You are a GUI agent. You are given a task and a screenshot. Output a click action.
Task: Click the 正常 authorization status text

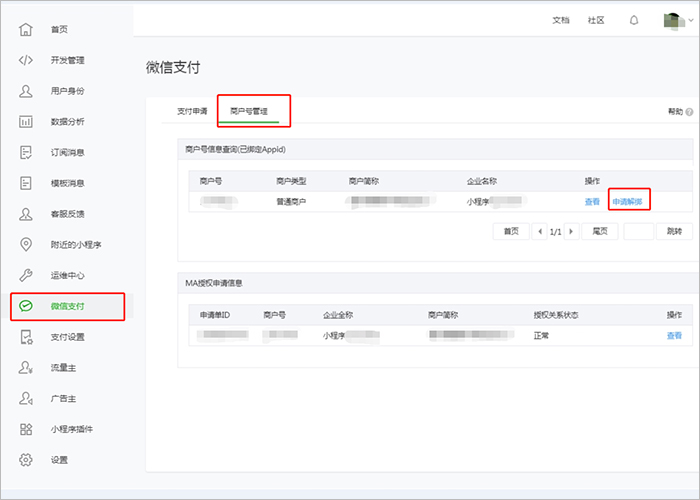(541, 335)
